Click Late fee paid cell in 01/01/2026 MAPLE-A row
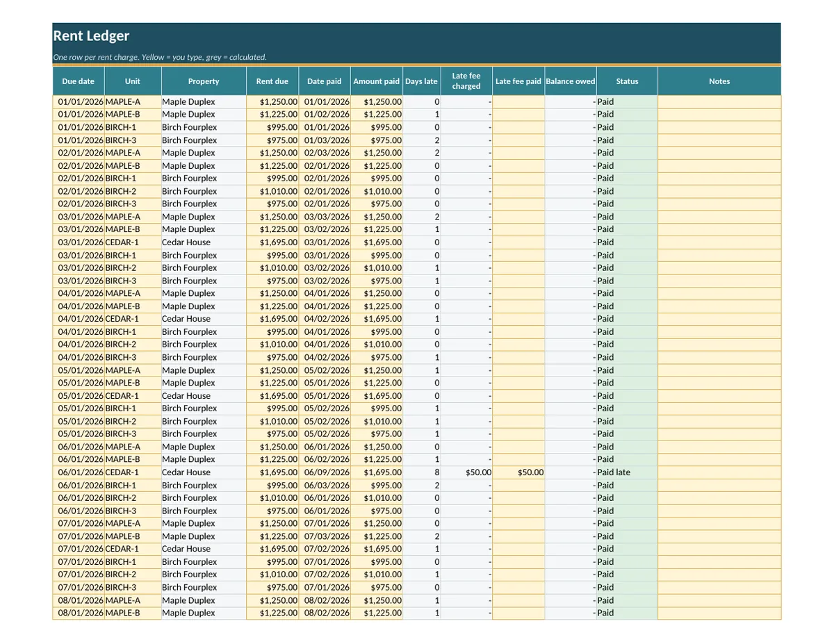 point(518,101)
